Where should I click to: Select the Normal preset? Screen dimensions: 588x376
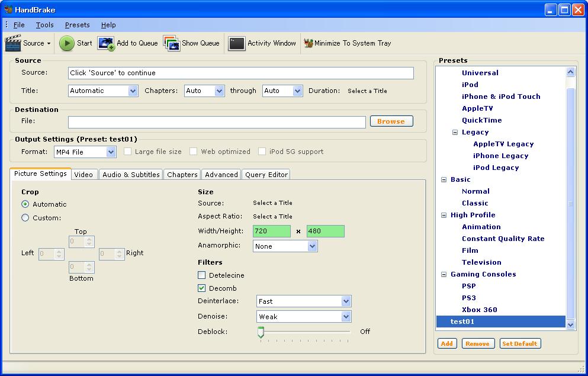click(475, 191)
